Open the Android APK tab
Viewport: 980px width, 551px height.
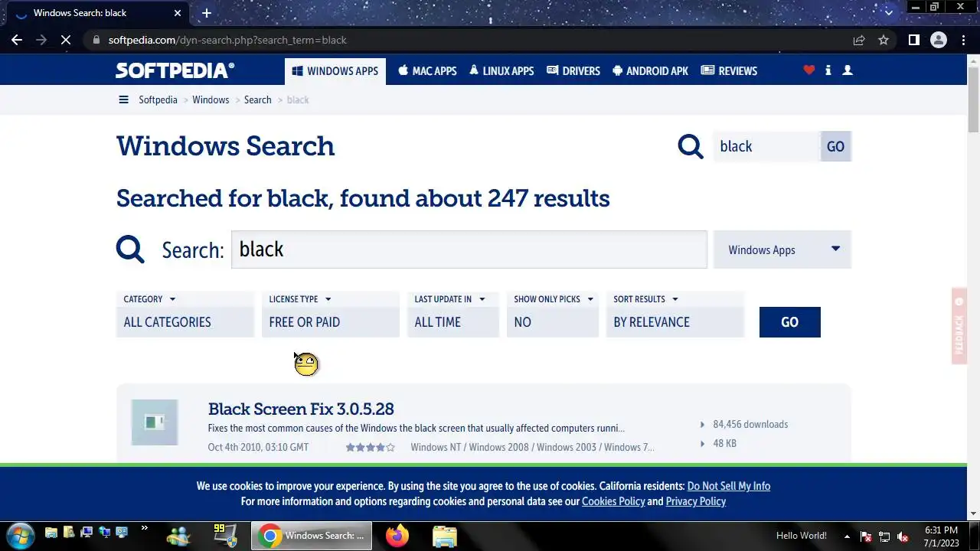[x=650, y=70]
